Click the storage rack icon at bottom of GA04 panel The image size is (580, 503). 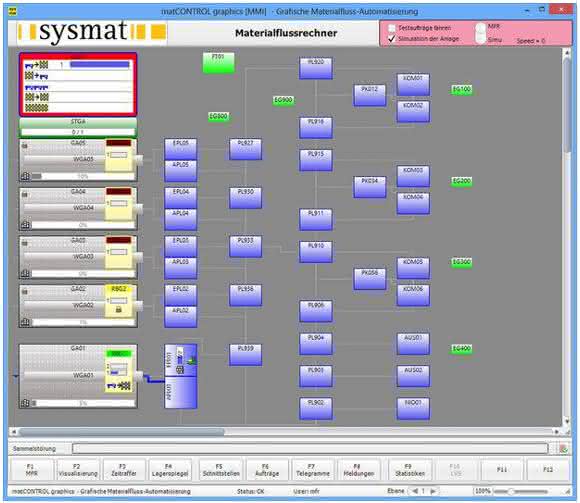[x=26, y=225]
